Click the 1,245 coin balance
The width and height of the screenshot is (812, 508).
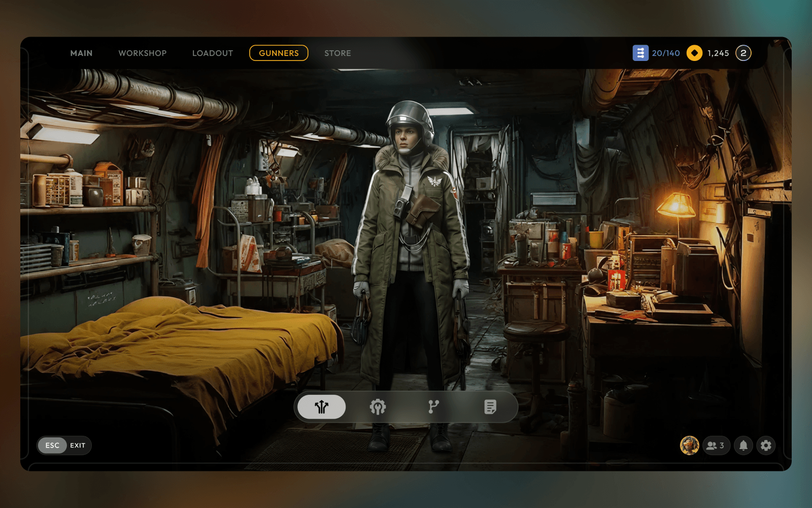[718, 53]
